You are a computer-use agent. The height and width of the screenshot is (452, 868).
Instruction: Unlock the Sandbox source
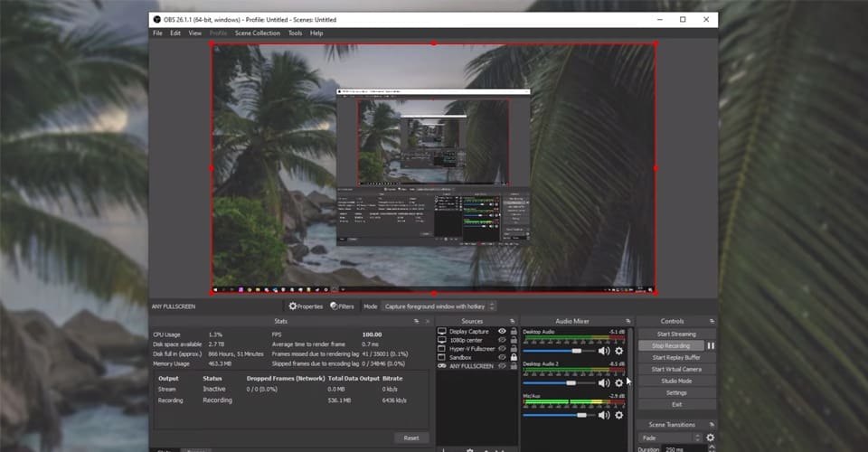tap(514, 357)
